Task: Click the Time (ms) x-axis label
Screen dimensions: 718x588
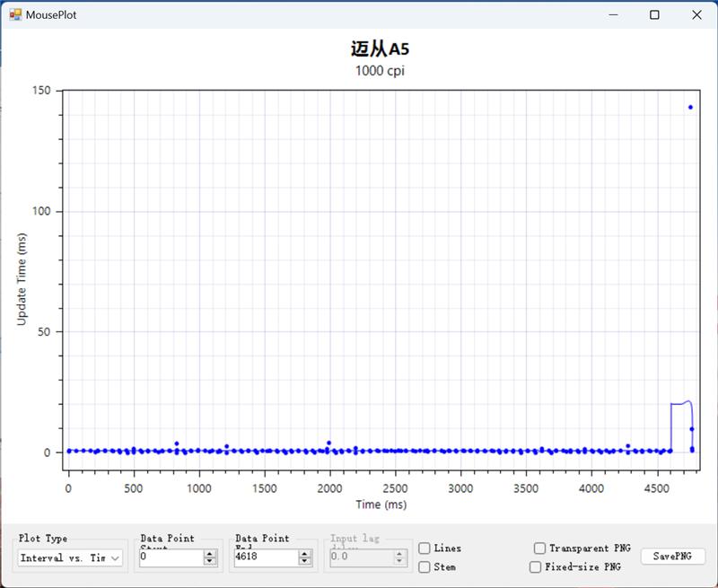Action: pos(380,505)
